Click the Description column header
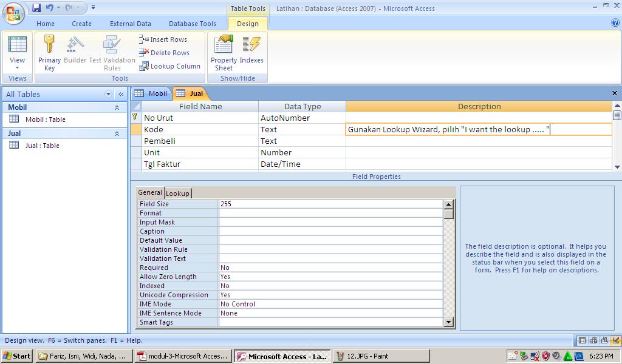Screen dimensions: 622x364 479,106
